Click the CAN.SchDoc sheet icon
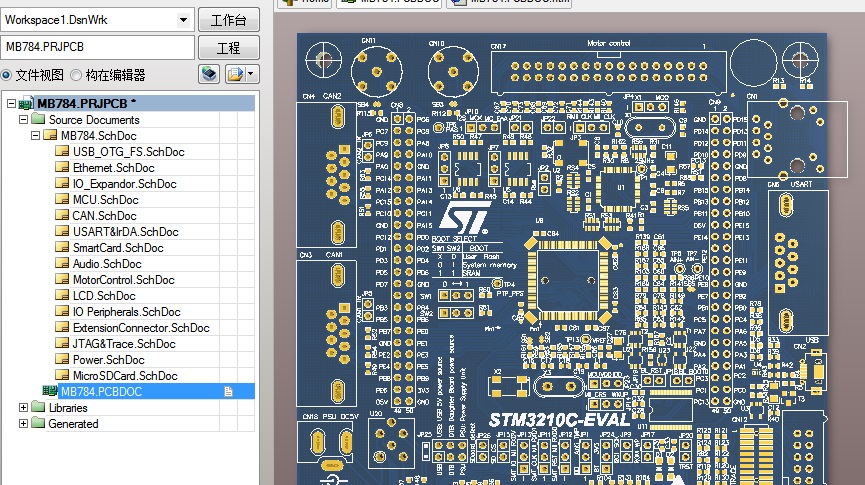 (x=62, y=215)
